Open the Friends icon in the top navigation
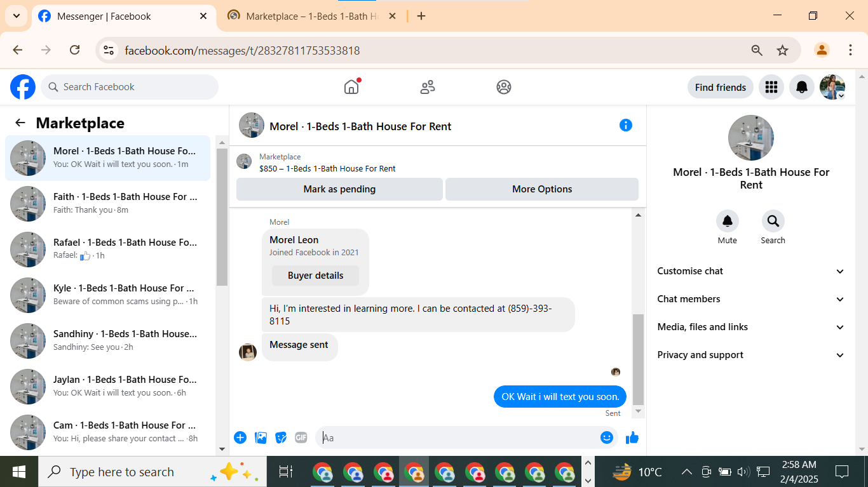868x487 pixels. tap(428, 87)
